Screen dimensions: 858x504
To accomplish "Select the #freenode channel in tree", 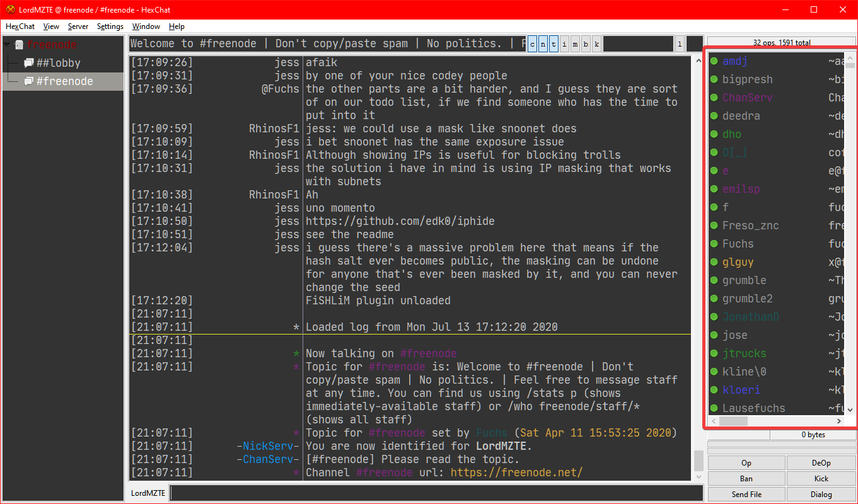I will pyautogui.click(x=65, y=81).
